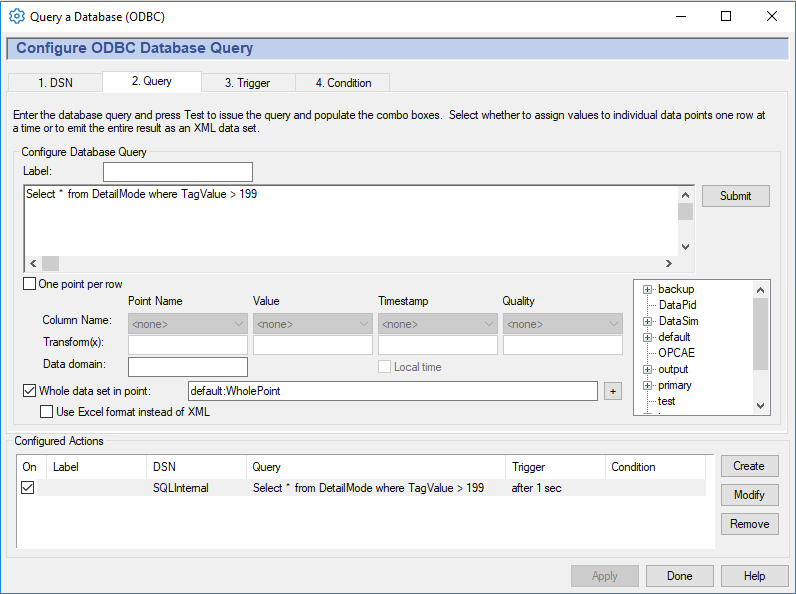Select OPCAE in the domain tree
This screenshot has height=594, width=796.
point(676,353)
